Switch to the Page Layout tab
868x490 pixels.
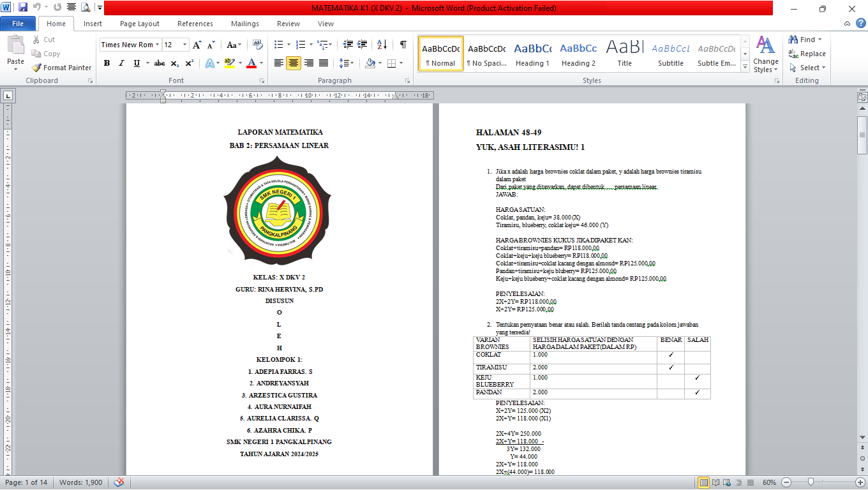pyautogui.click(x=140, y=24)
